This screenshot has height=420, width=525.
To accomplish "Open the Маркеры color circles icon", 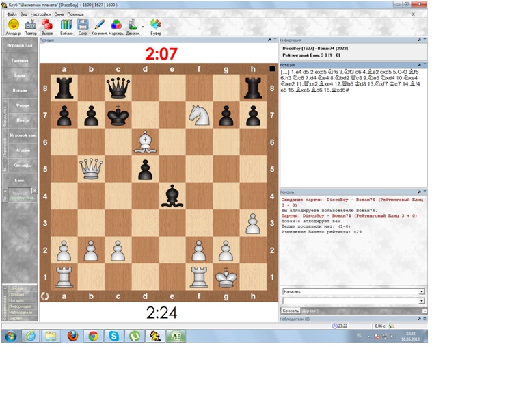I will [x=116, y=25].
